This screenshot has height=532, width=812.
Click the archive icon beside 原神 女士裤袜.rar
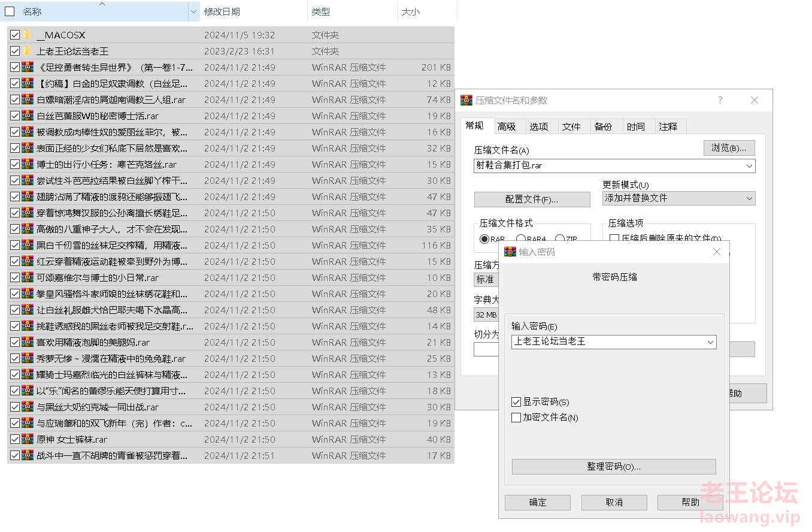(x=27, y=439)
